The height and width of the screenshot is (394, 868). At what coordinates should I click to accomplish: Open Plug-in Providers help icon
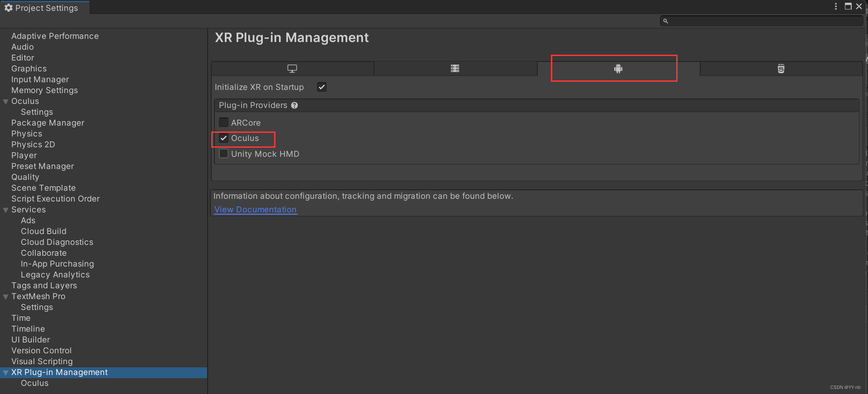(x=294, y=105)
